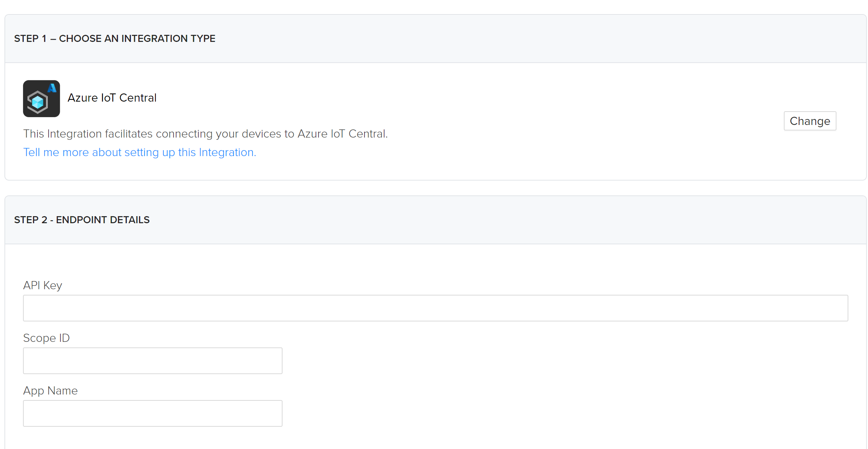Click the API Key label
The image size is (868, 449).
42,285
